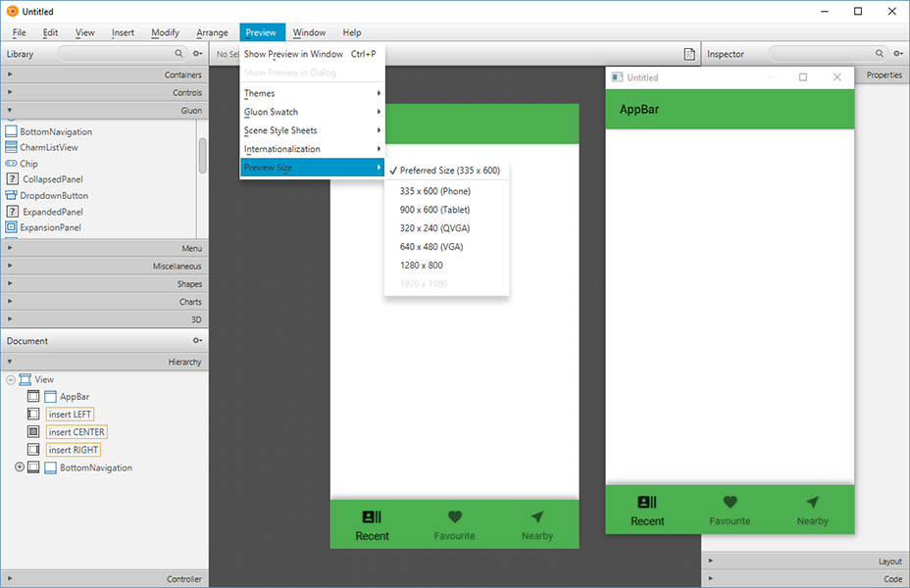
Task: Choose 640 x 480 (VGA) preview size
Action: point(446,246)
